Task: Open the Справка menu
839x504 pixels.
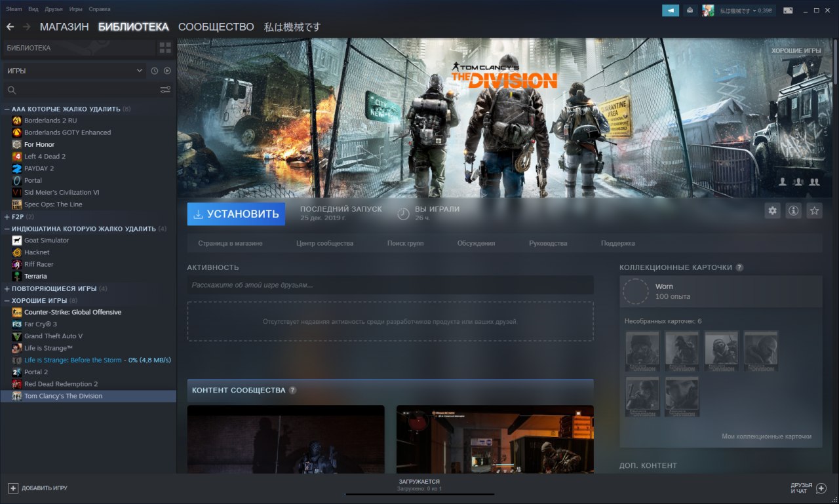Action: [x=100, y=9]
